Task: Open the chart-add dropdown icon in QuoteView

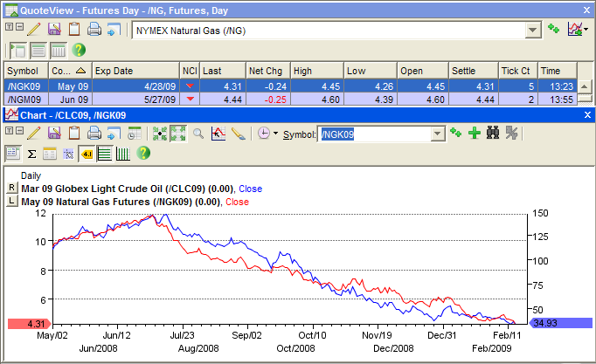Action: [x=578, y=29]
